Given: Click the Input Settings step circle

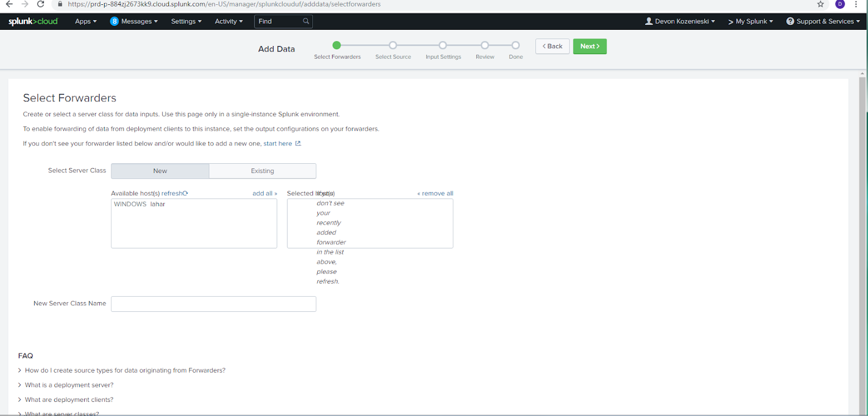Looking at the screenshot, I should click(443, 46).
